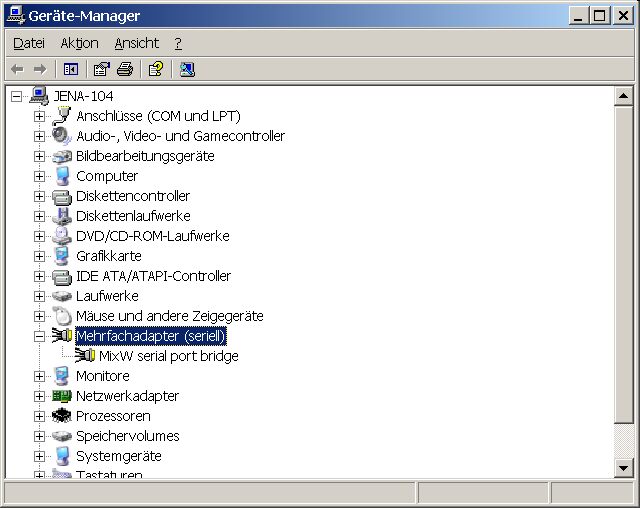Click the scrollbar down arrow

click(624, 468)
